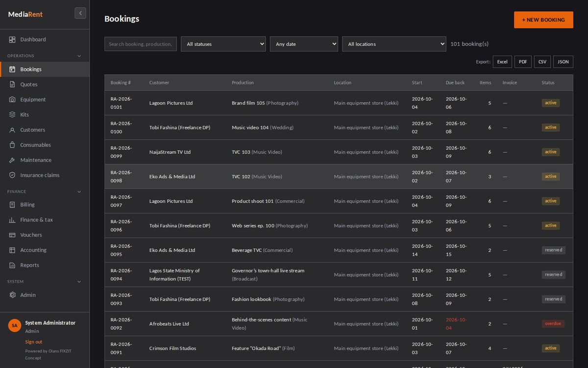This screenshot has height=368, width=588.
Task: Sign out of the account
Action: pyautogui.click(x=34, y=342)
